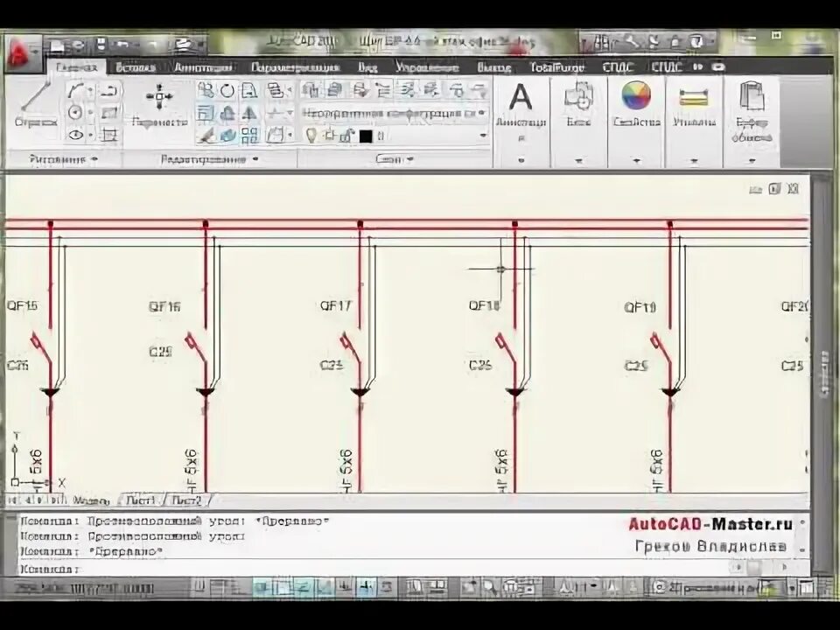840x630 pixels.
Task: Open Layer Properties manager icon
Action: coord(310,89)
